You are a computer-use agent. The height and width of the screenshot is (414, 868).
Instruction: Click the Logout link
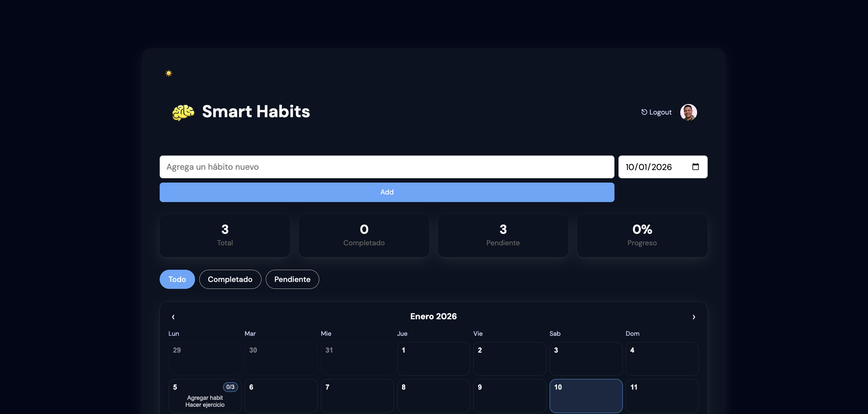pos(656,112)
